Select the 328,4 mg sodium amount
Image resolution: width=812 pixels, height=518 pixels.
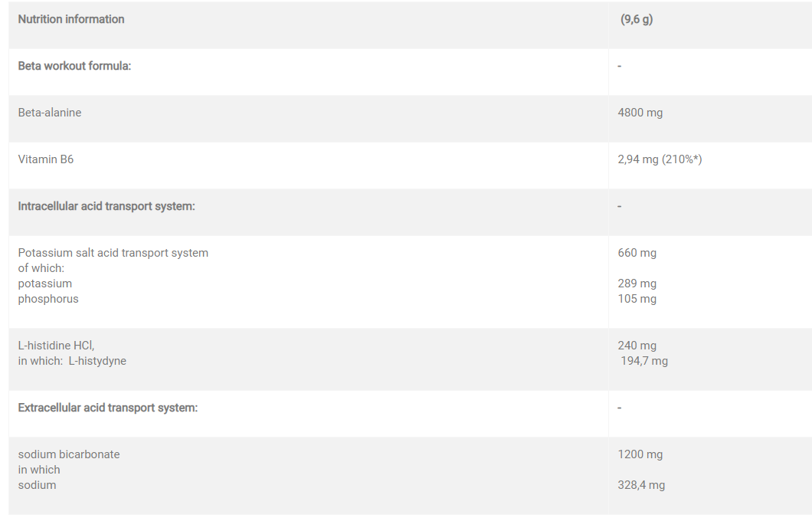[x=642, y=485]
